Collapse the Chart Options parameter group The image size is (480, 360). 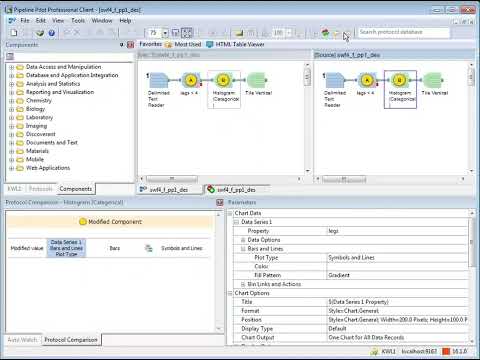point(230,293)
